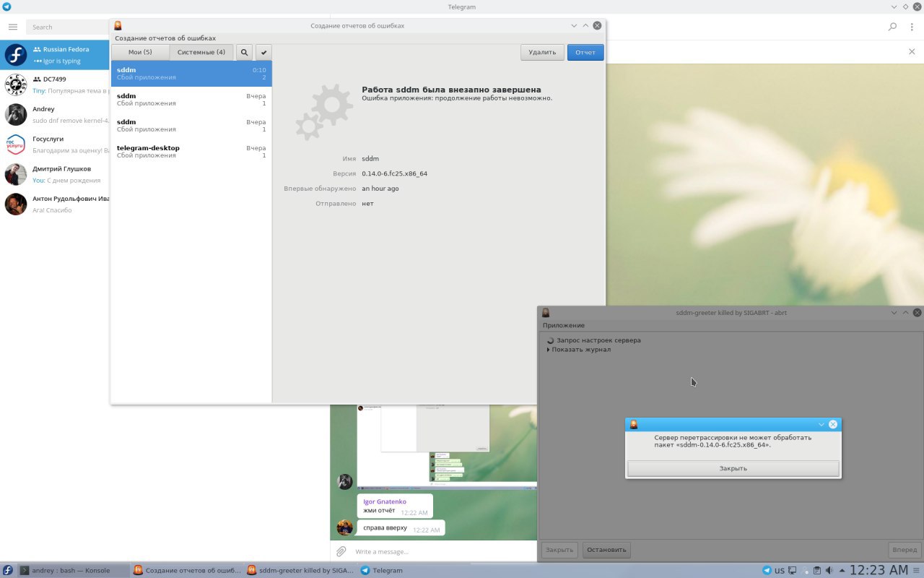Viewport: 924px width, 578px height.
Task: Open the shared screenshot image in chat
Action: coord(447,447)
